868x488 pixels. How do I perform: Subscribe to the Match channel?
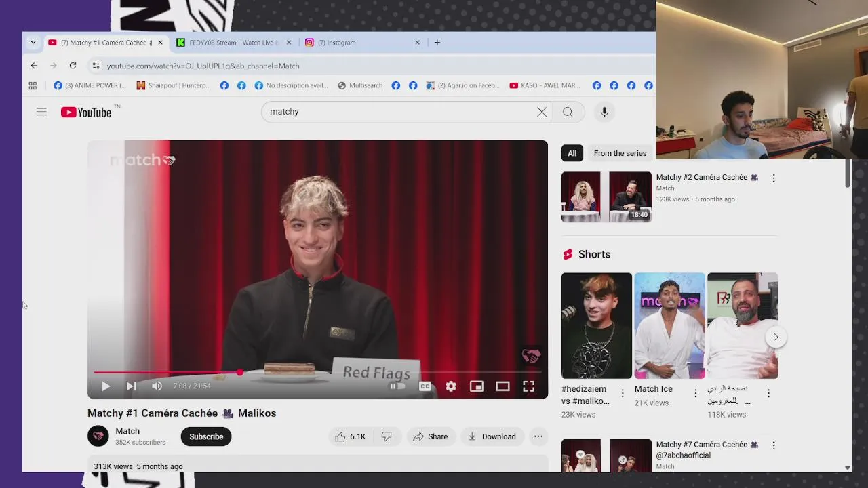(206, 436)
